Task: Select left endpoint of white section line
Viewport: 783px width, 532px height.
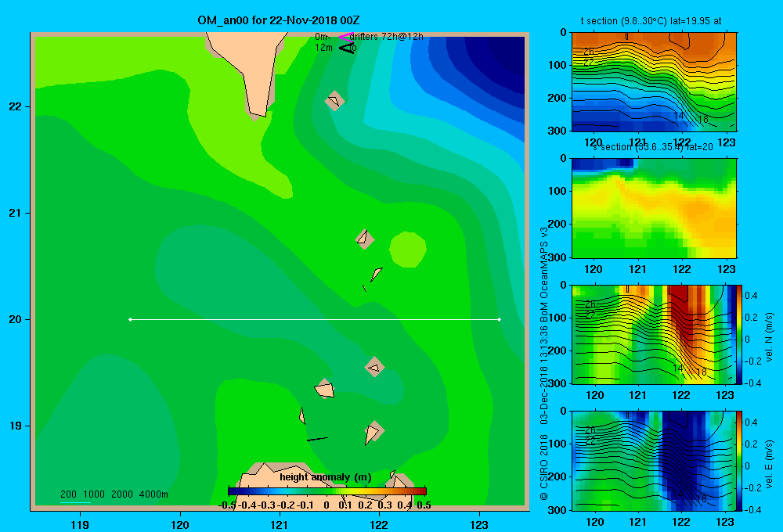Action: coord(130,319)
